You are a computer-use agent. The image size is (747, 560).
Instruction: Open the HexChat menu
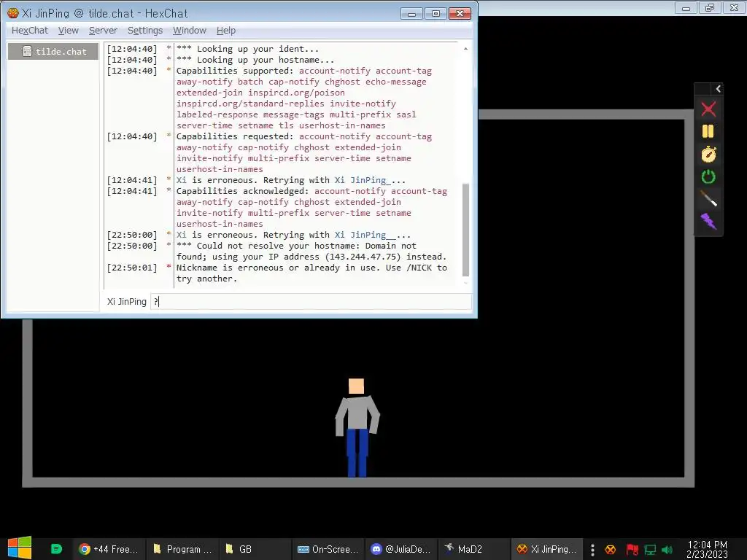29,31
